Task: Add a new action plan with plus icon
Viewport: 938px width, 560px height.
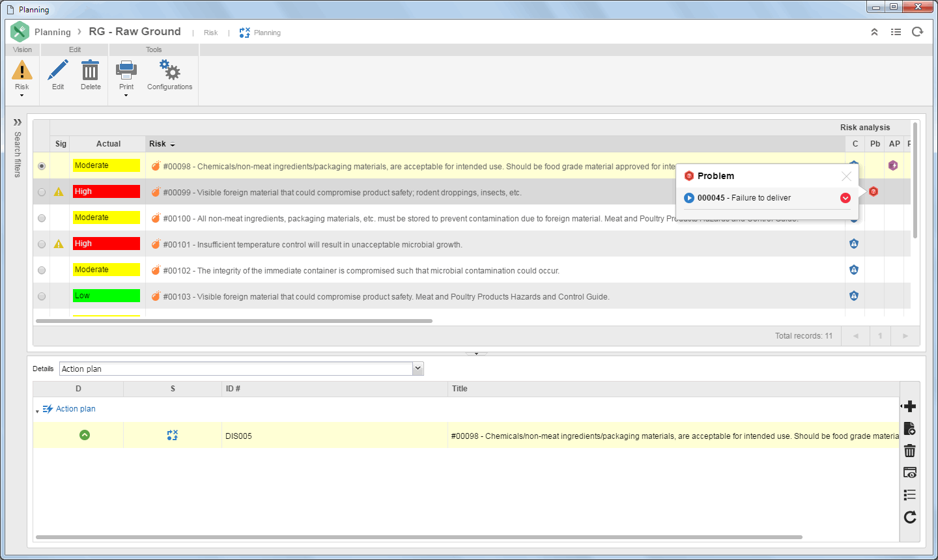Action: pos(910,406)
